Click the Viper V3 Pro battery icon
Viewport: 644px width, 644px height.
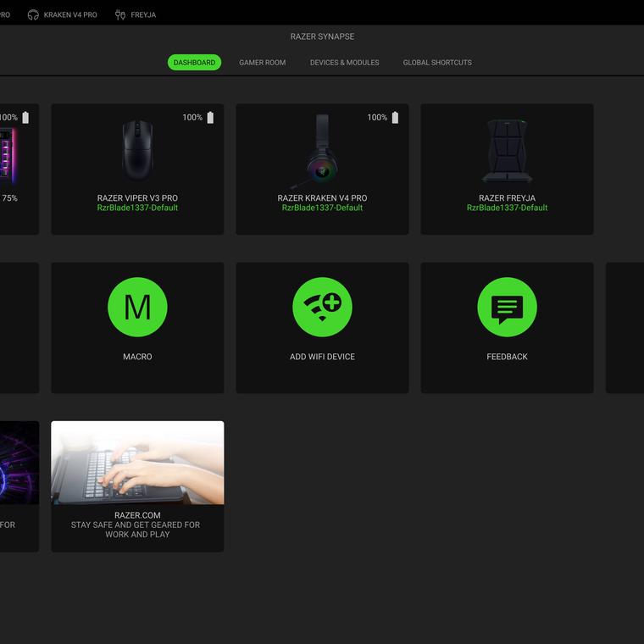[x=210, y=118]
